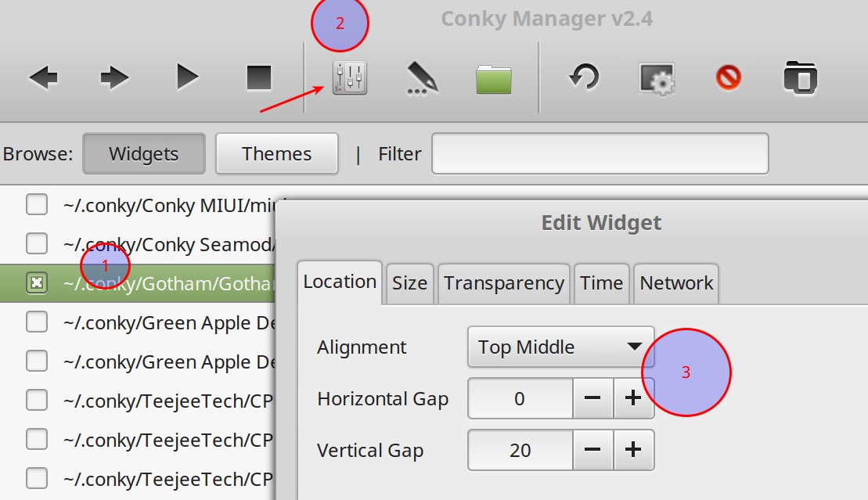This screenshot has width=868, height=500.
Task: Open the Alignment dropdown showing Top Middle
Action: tap(560, 347)
